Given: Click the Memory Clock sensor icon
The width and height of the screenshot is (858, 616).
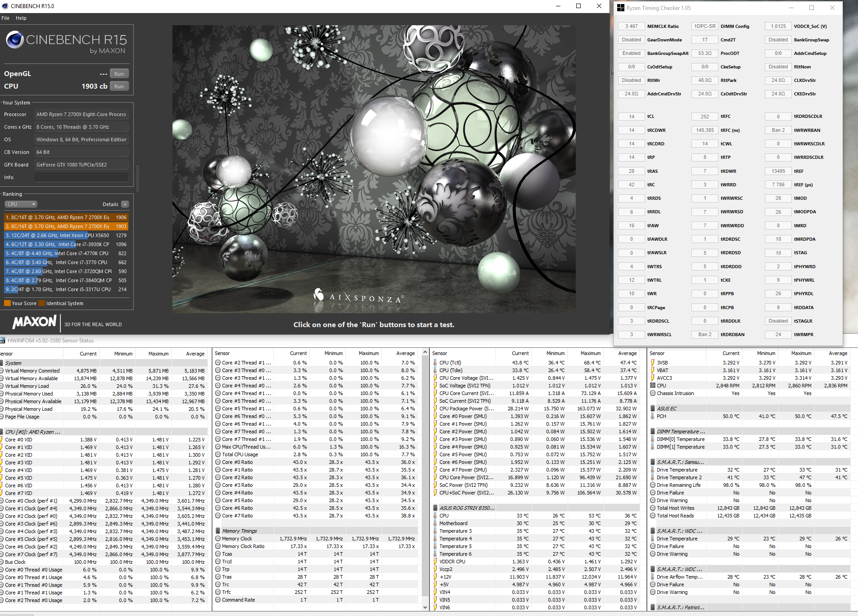Looking at the screenshot, I should click(x=218, y=539).
